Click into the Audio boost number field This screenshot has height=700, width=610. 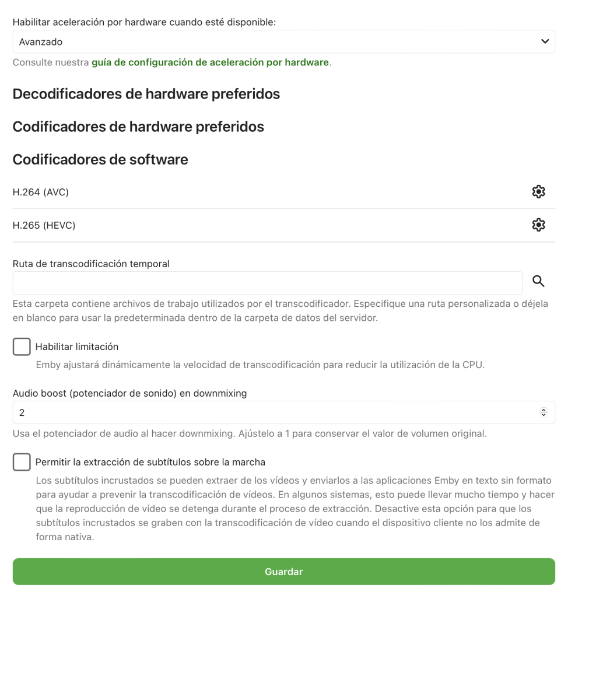click(x=274, y=412)
